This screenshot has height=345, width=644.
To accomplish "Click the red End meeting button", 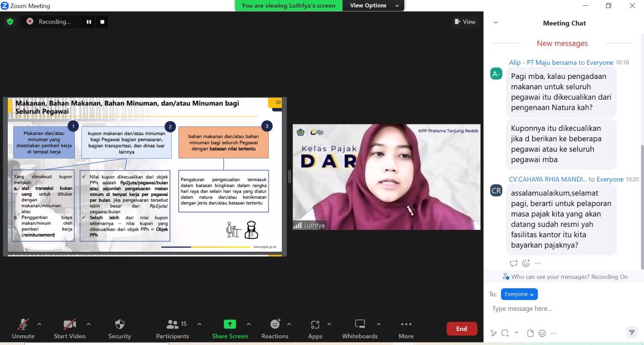I will click(461, 328).
